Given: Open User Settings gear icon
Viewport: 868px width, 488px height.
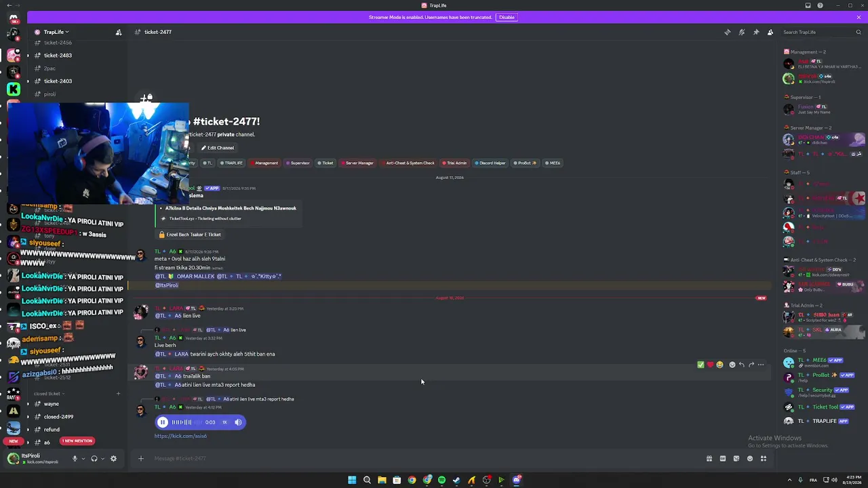Looking at the screenshot, I should pyautogui.click(x=113, y=459).
